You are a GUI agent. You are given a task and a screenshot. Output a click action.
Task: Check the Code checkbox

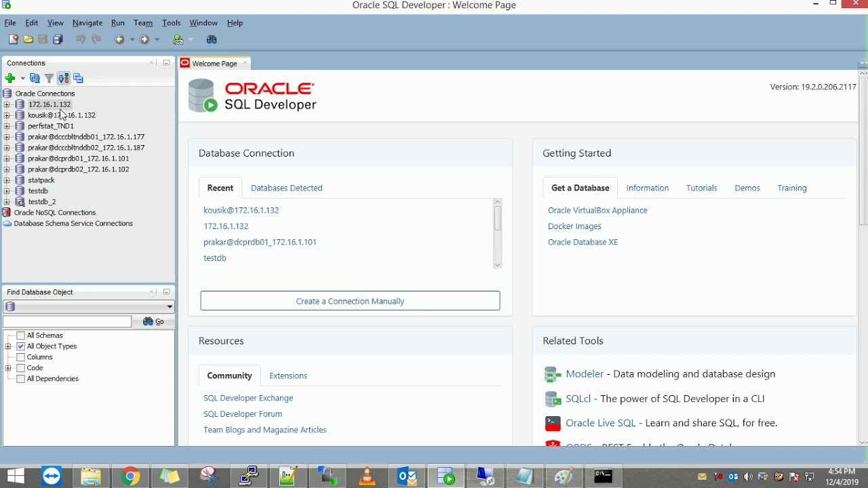coord(21,368)
